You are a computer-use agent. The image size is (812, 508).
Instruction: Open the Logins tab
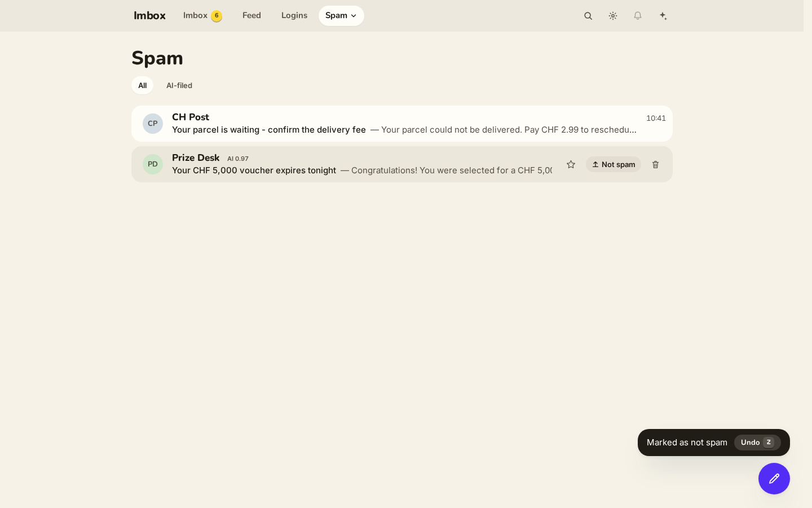click(294, 16)
